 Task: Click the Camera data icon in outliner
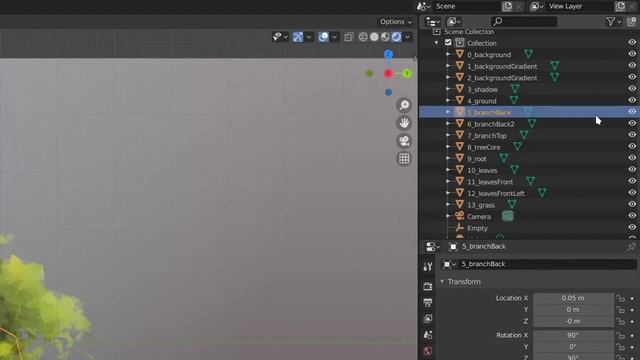coord(507,216)
